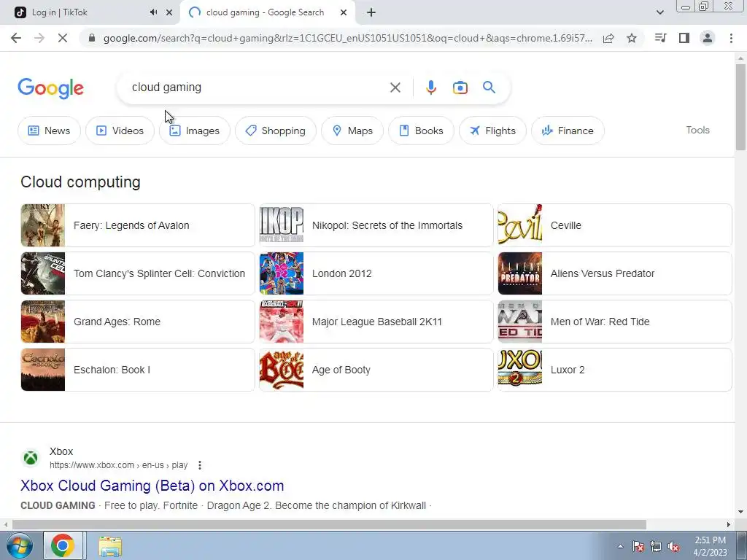Close the cloud gaming search tab
Image resolution: width=747 pixels, height=560 pixels.
click(x=344, y=13)
